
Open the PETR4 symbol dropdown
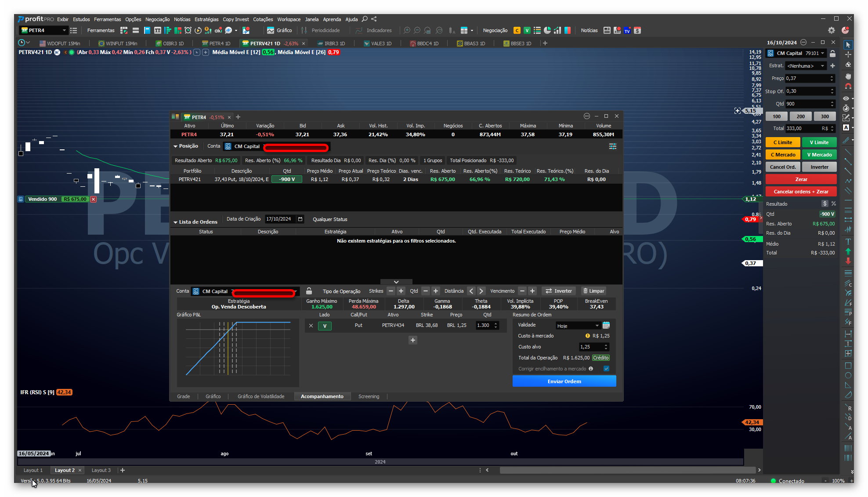point(64,30)
